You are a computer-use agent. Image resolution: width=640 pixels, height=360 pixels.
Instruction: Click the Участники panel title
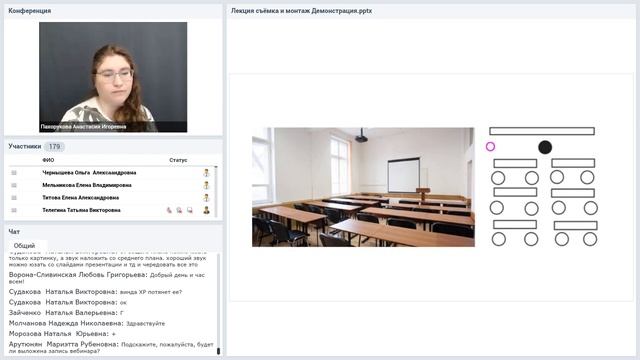coord(25,146)
